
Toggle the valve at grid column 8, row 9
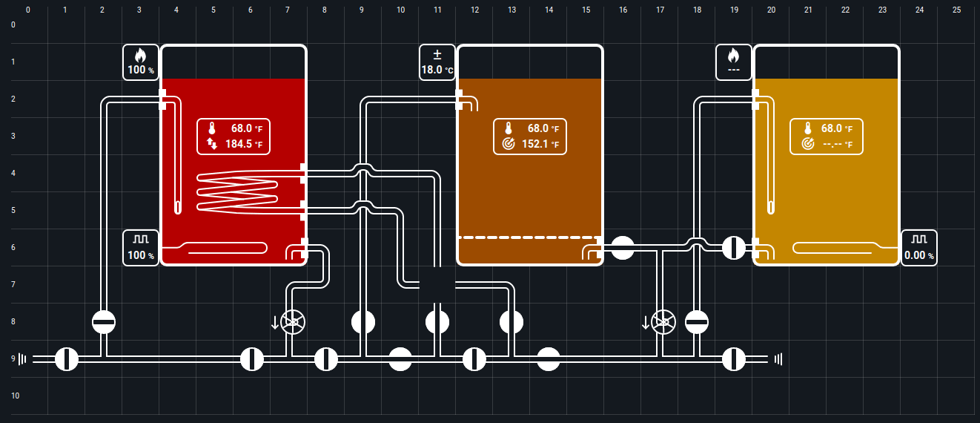point(326,359)
